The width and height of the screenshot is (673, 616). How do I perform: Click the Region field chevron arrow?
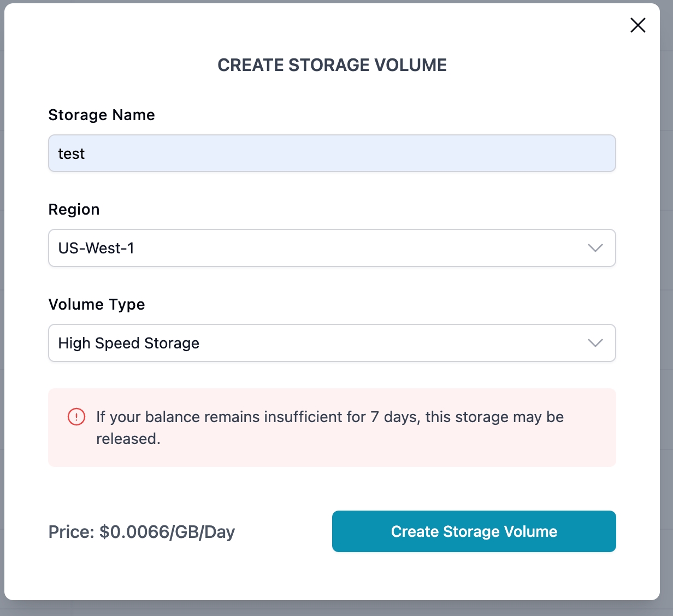pyautogui.click(x=595, y=248)
